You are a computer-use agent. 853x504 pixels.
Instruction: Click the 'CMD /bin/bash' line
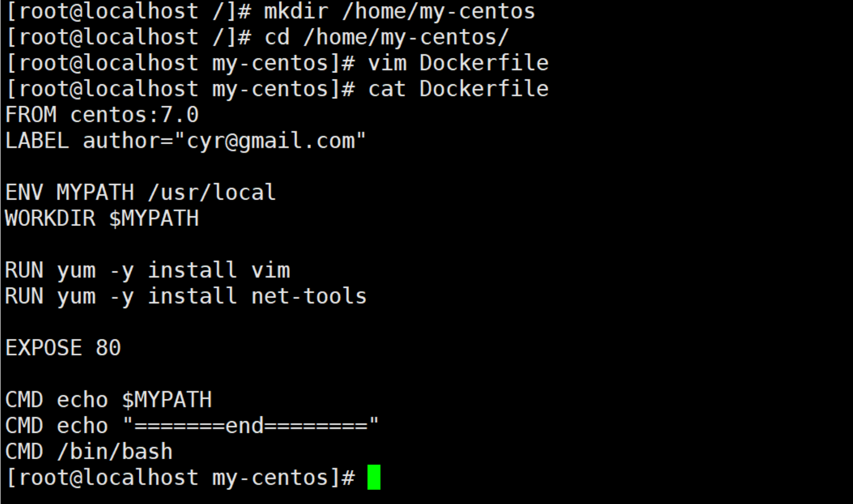89,451
